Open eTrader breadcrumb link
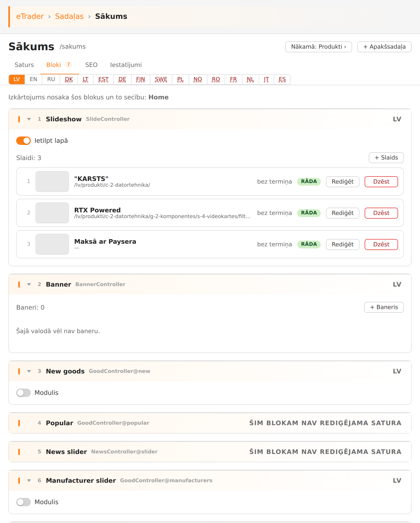This screenshot has height=523, width=420. pyautogui.click(x=30, y=16)
